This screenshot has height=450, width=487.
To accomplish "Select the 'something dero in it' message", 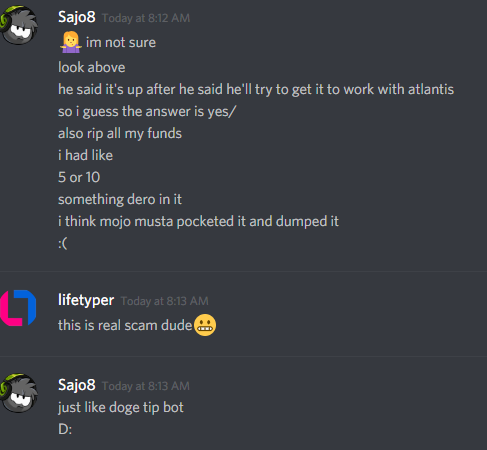I will pyautogui.click(x=120, y=199).
